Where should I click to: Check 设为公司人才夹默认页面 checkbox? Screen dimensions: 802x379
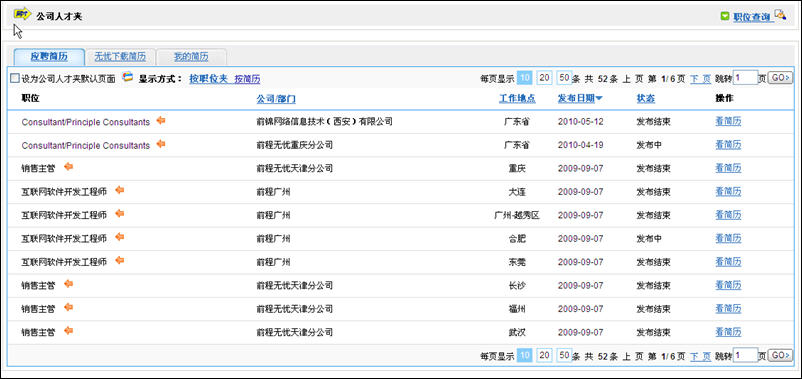(x=15, y=79)
